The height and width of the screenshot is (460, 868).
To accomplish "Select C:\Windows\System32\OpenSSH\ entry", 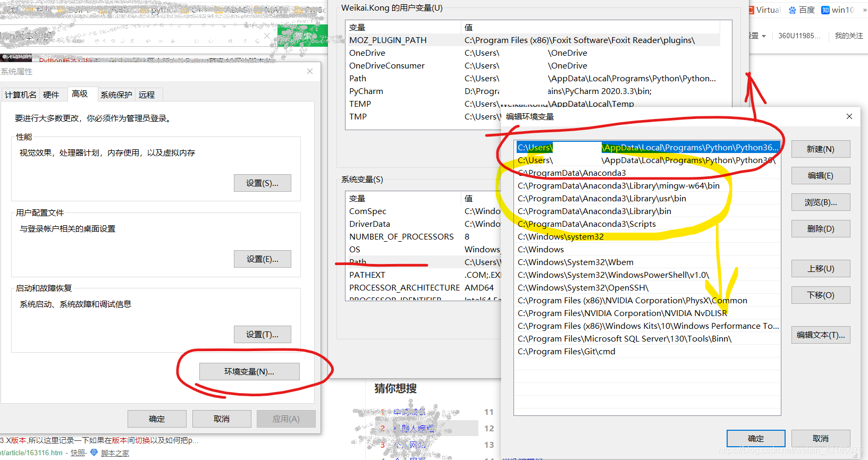I will click(x=647, y=288).
